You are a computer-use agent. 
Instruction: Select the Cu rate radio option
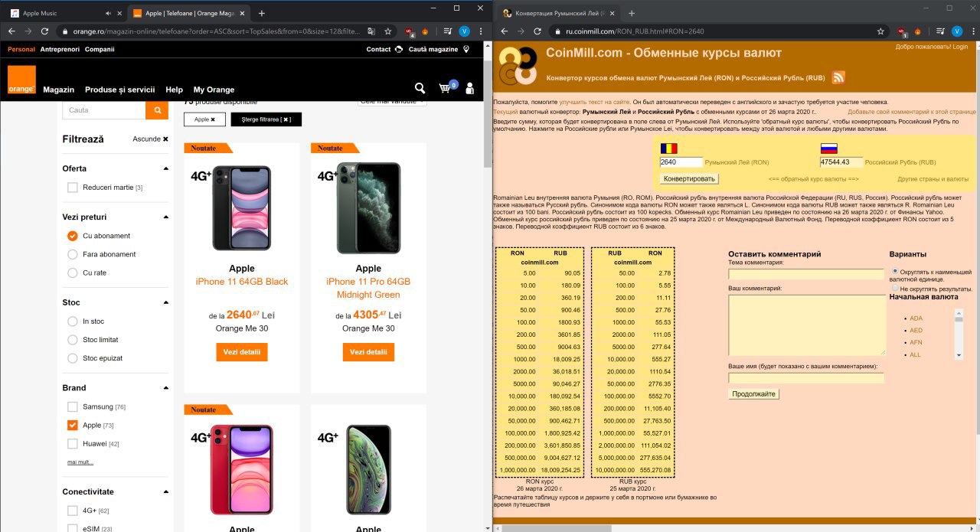click(73, 273)
